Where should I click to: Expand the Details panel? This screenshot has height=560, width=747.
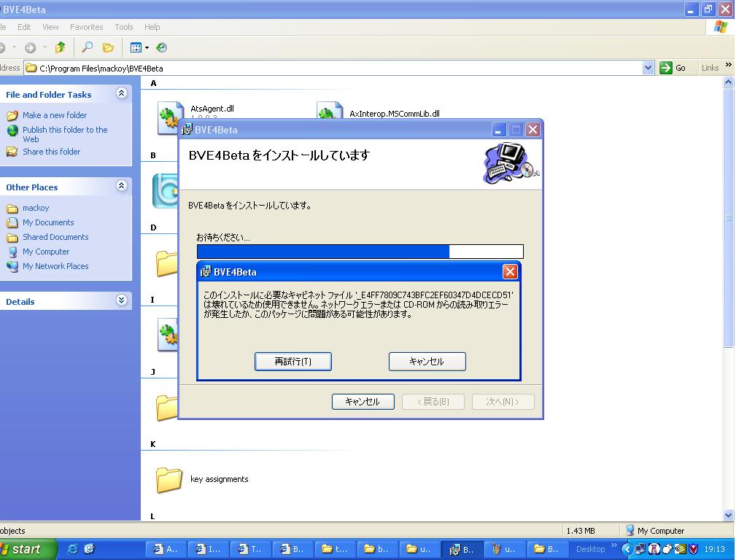coord(122,300)
